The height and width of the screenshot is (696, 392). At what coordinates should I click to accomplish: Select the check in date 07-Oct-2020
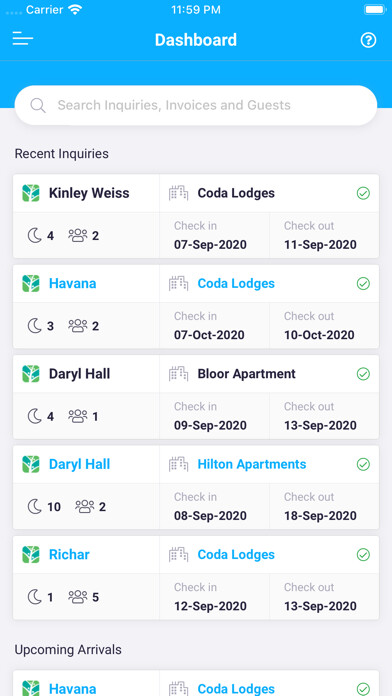click(x=209, y=335)
